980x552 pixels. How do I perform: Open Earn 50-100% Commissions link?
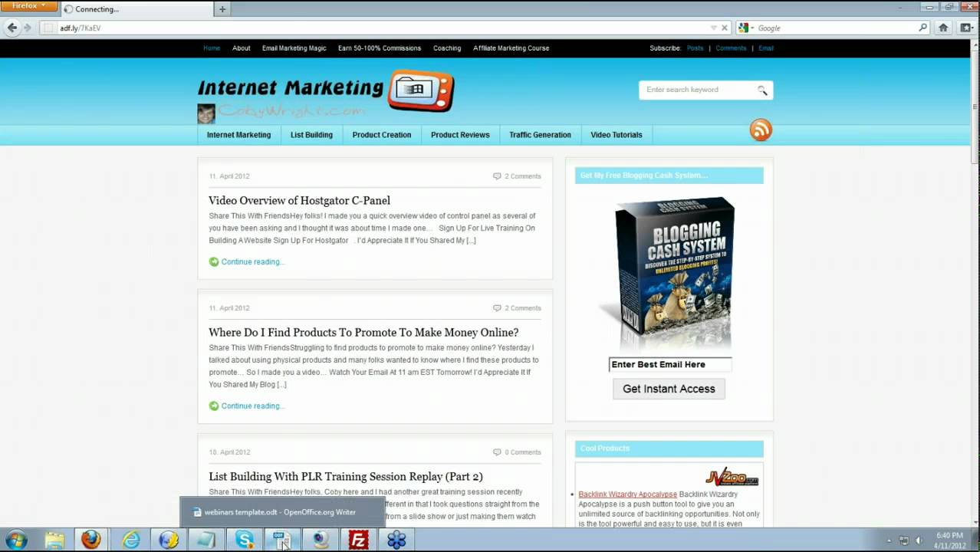pyautogui.click(x=380, y=48)
